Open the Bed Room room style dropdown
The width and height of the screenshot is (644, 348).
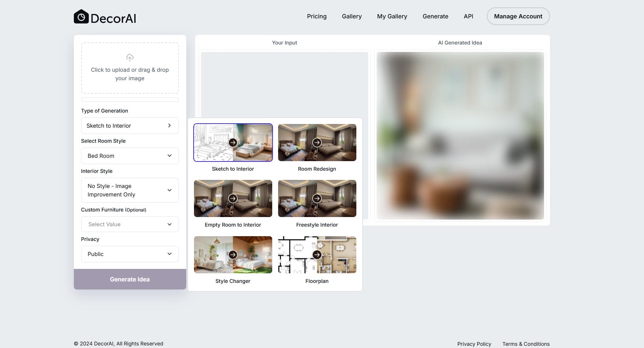(130, 156)
